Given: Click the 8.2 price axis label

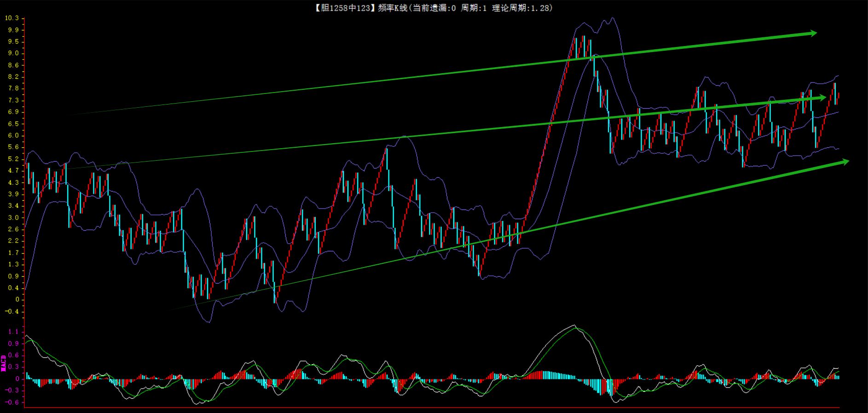Looking at the screenshot, I should 13,76.
